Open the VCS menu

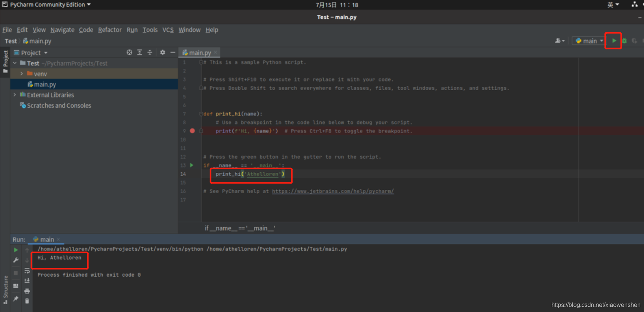click(x=168, y=30)
